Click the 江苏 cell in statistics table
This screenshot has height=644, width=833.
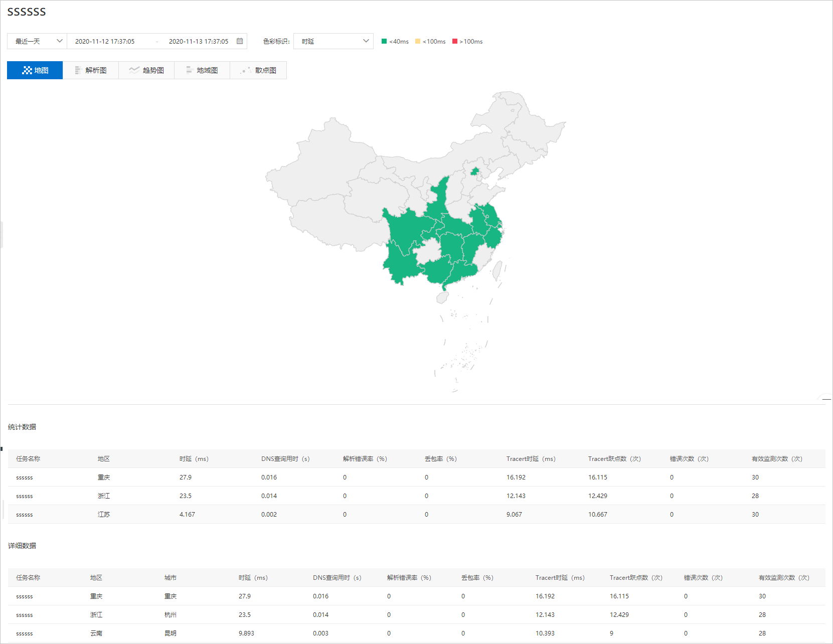[x=104, y=515]
